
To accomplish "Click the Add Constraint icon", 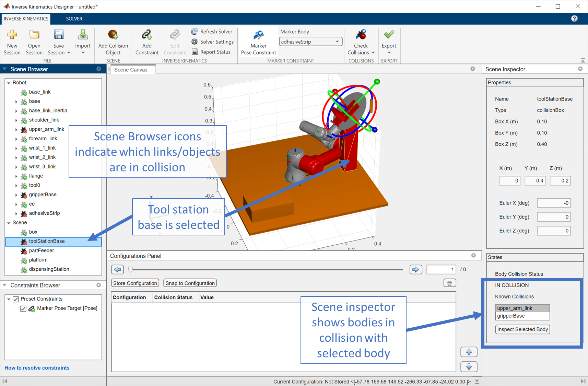I will (x=147, y=35).
